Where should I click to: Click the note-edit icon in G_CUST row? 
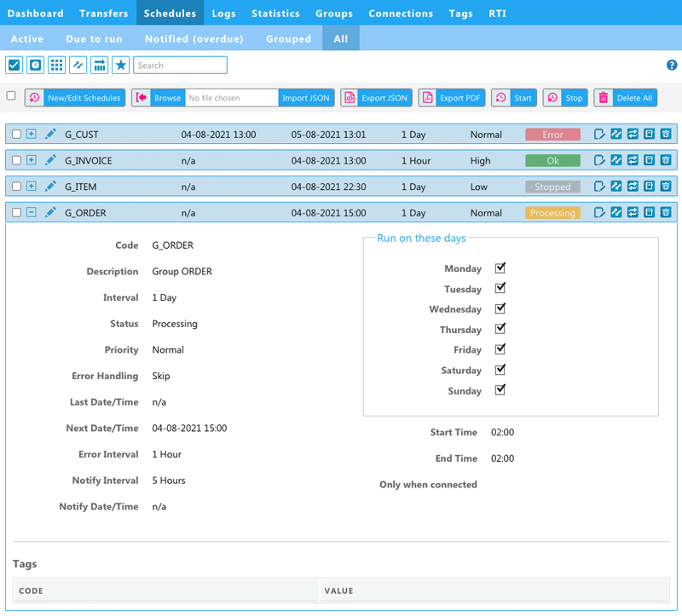[599, 134]
